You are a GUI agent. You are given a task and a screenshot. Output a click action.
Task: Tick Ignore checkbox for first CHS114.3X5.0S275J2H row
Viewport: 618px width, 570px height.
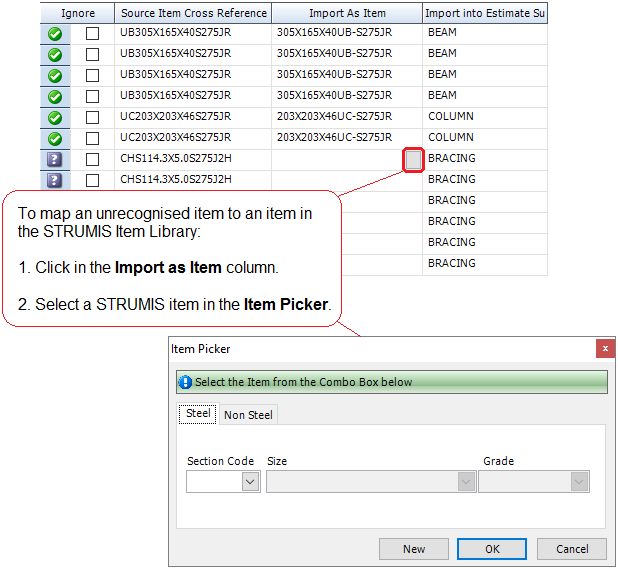tap(92, 159)
